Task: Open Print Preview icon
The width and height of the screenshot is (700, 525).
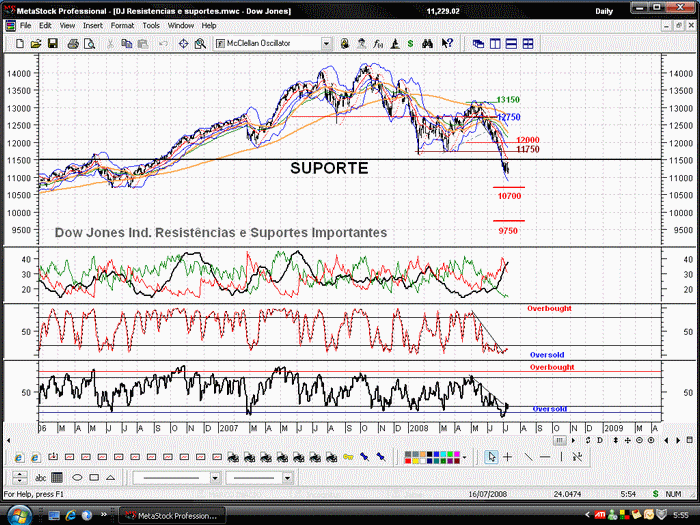Action: [x=89, y=44]
